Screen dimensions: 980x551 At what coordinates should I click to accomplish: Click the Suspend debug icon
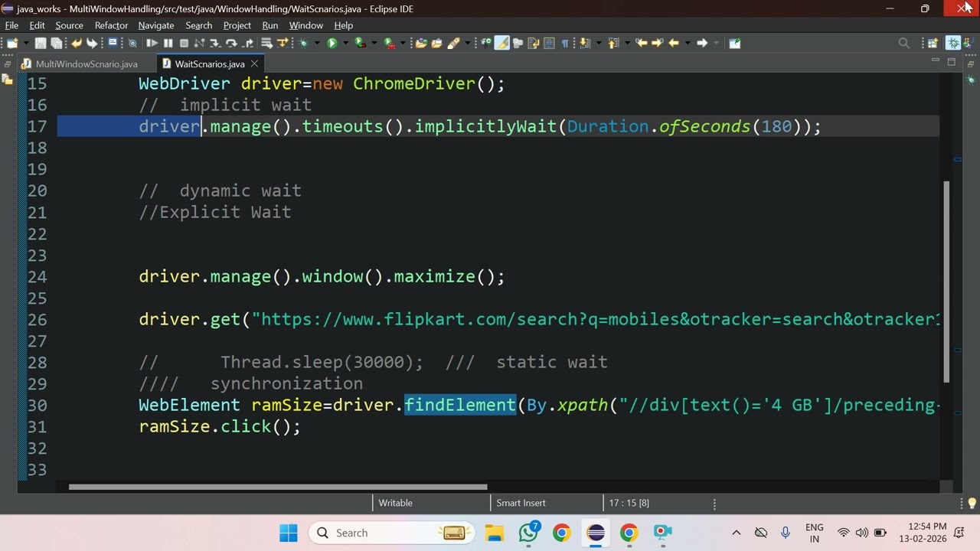168,43
